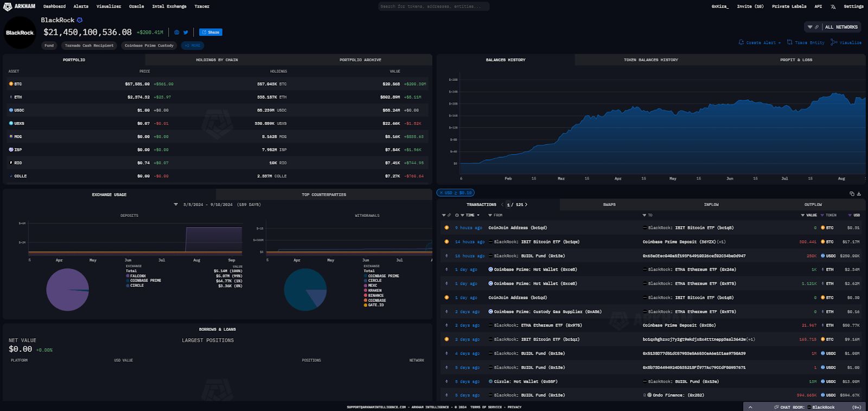868x411 pixels.
Task: Open BlackRock's website globe icon
Action: [x=177, y=33]
